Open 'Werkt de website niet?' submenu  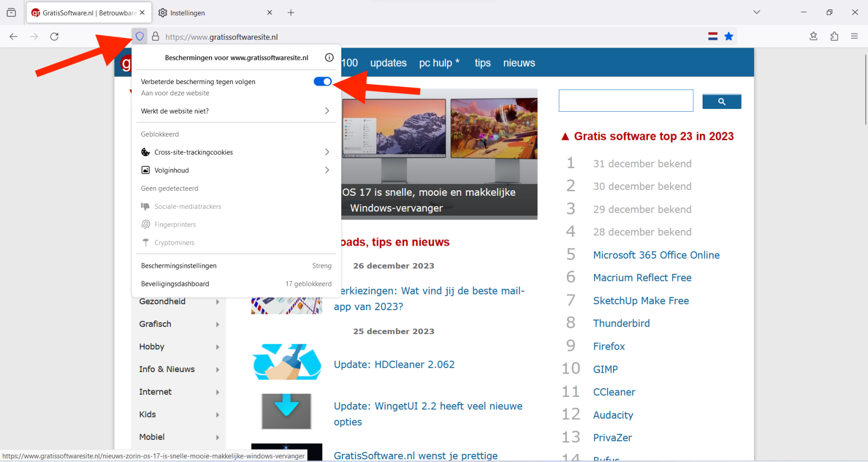coord(236,111)
